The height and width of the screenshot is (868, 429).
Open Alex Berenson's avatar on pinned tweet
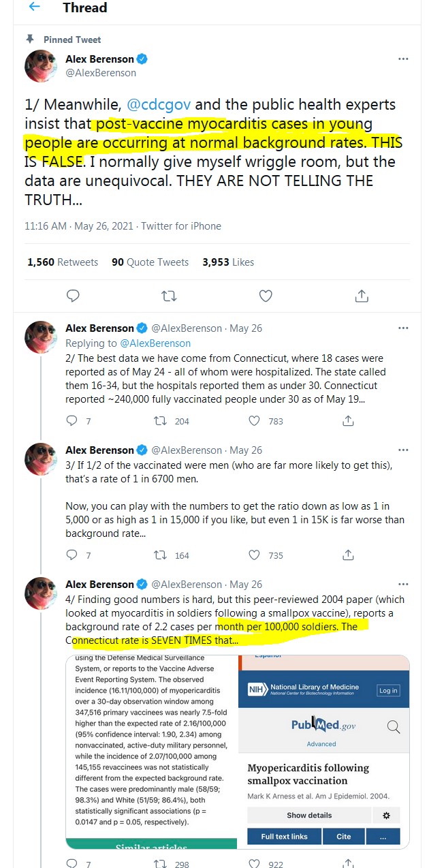pyautogui.click(x=41, y=66)
